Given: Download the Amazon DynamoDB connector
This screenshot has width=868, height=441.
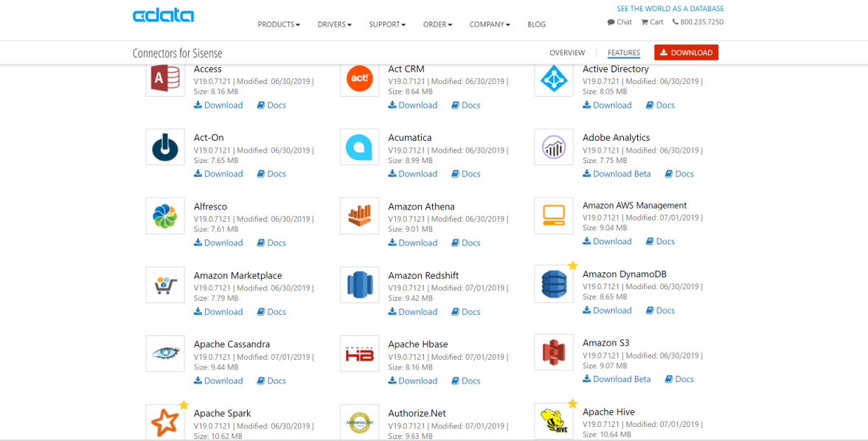Looking at the screenshot, I should (607, 310).
